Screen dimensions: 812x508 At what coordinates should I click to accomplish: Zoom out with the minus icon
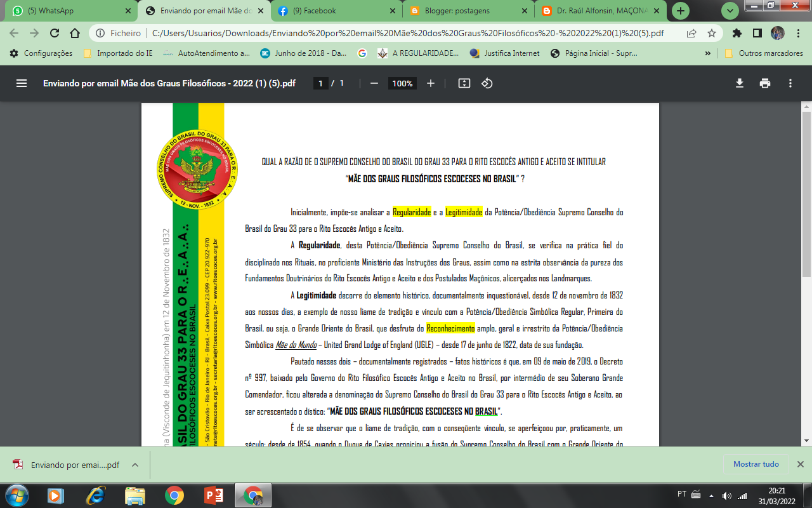pos(374,83)
